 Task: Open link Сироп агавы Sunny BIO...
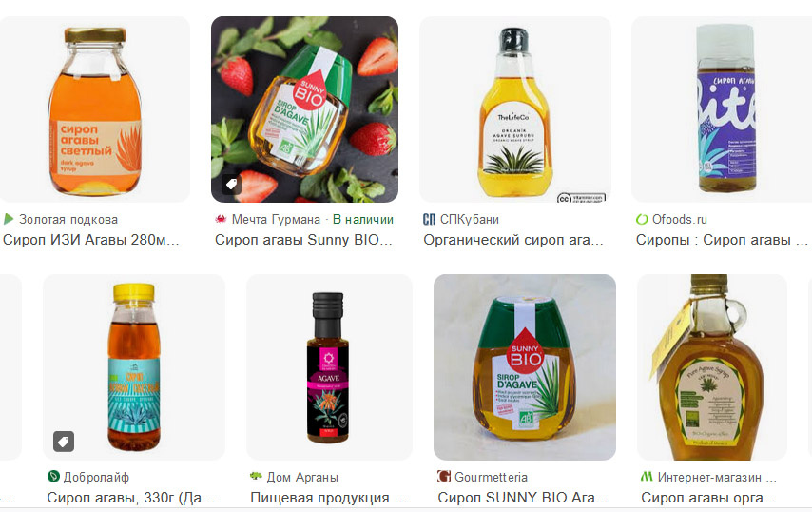[x=304, y=240]
